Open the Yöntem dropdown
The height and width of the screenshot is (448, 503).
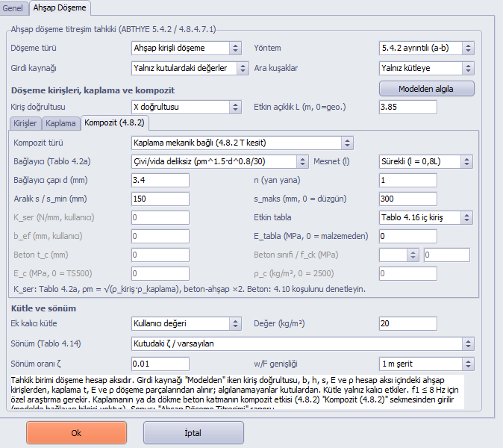(426, 48)
